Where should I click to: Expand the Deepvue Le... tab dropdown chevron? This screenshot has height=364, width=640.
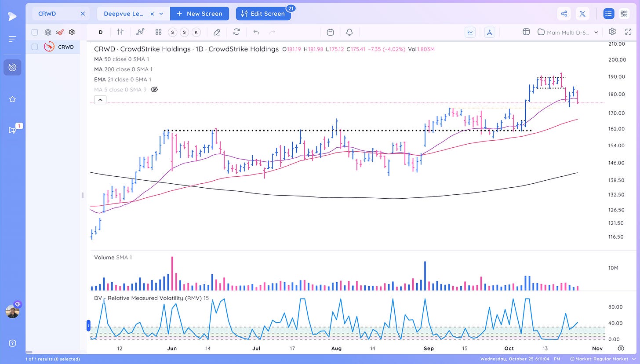[161, 14]
